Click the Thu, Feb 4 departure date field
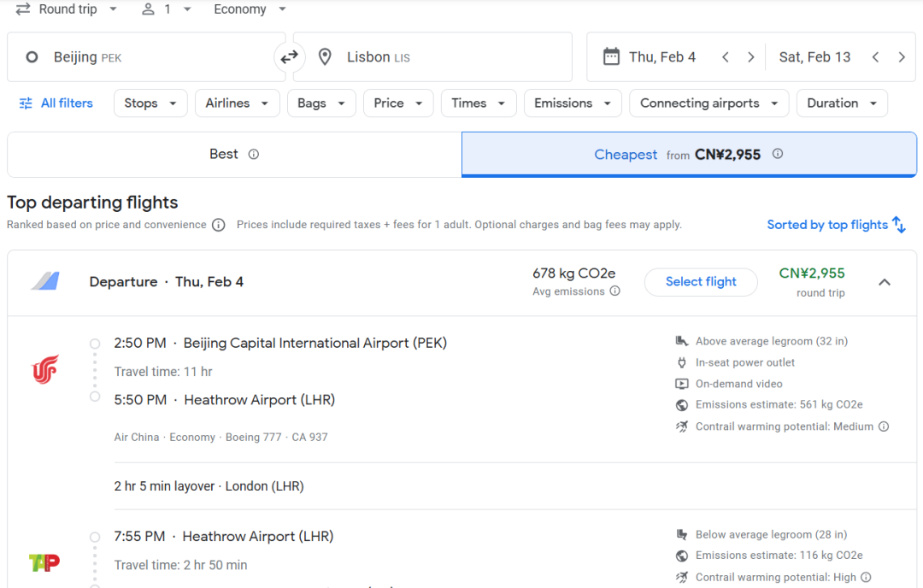Image resolution: width=923 pixels, height=588 pixels. click(662, 57)
